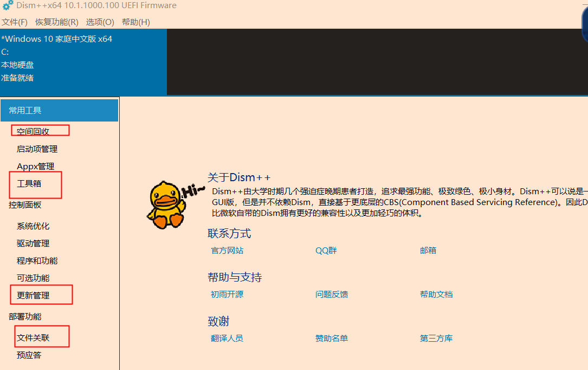The image size is (588, 370).
Task: Click the 问题反馈 link
Action: pyautogui.click(x=332, y=294)
